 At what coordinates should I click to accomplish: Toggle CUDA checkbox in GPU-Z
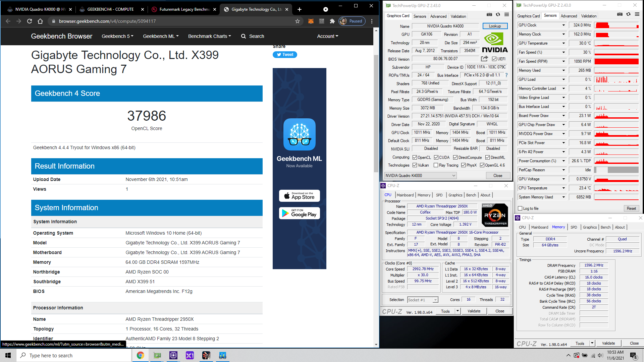click(436, 158)
